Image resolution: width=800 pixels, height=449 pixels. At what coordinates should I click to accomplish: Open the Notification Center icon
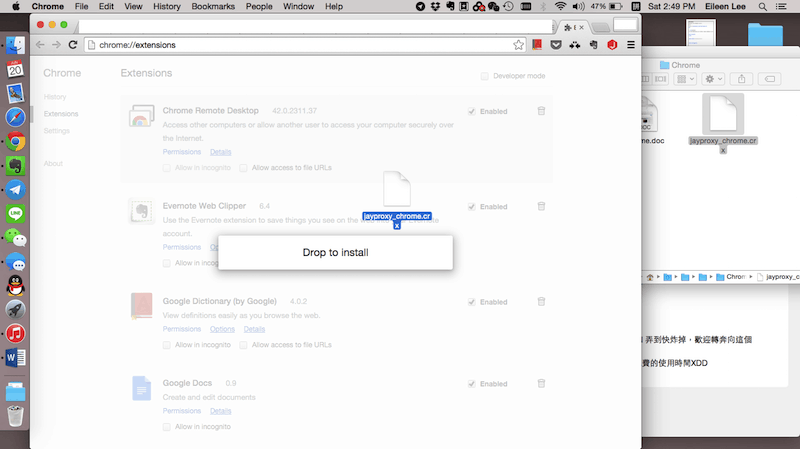[x=781, y=7]
